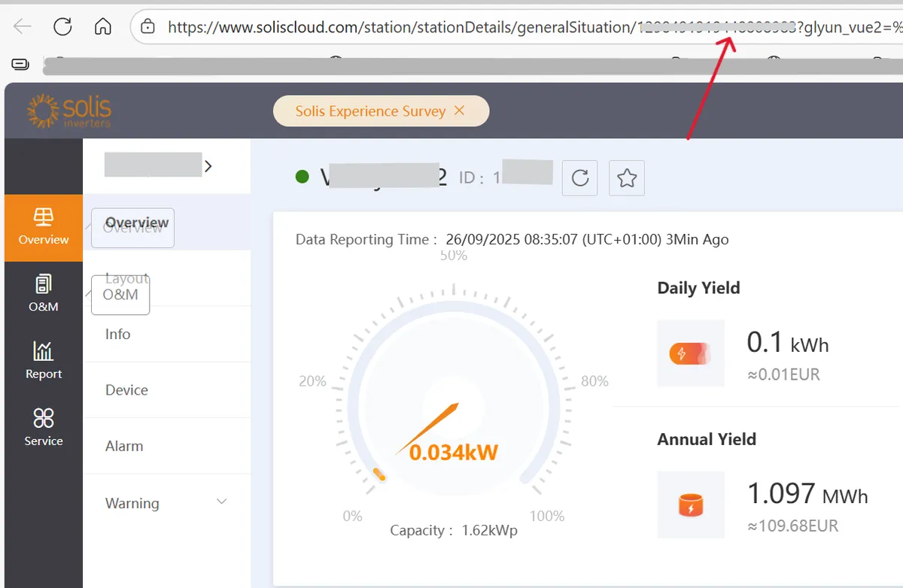Click the Capacity 1.62kWp label
Screen dimensions: 903x588
(454, 531)
